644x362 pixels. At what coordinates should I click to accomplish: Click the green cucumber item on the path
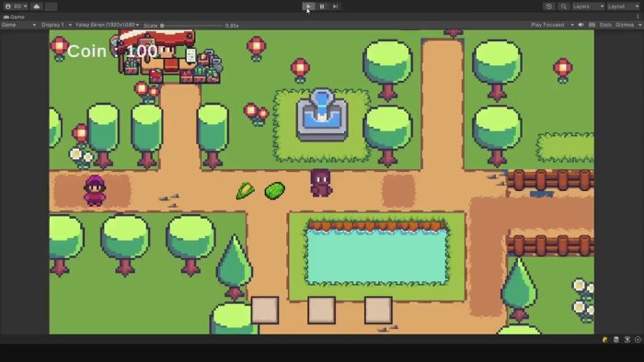click(275, 190)
